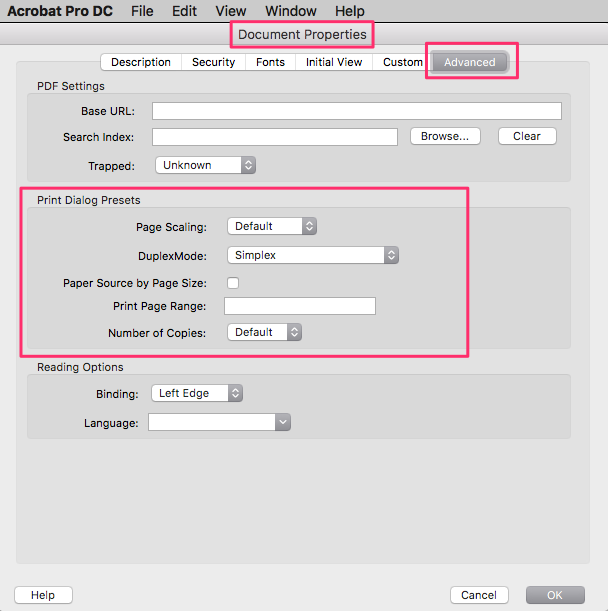Expand the Language combo box
Viewport: 608px width, 611px height.
coord(283,422)
